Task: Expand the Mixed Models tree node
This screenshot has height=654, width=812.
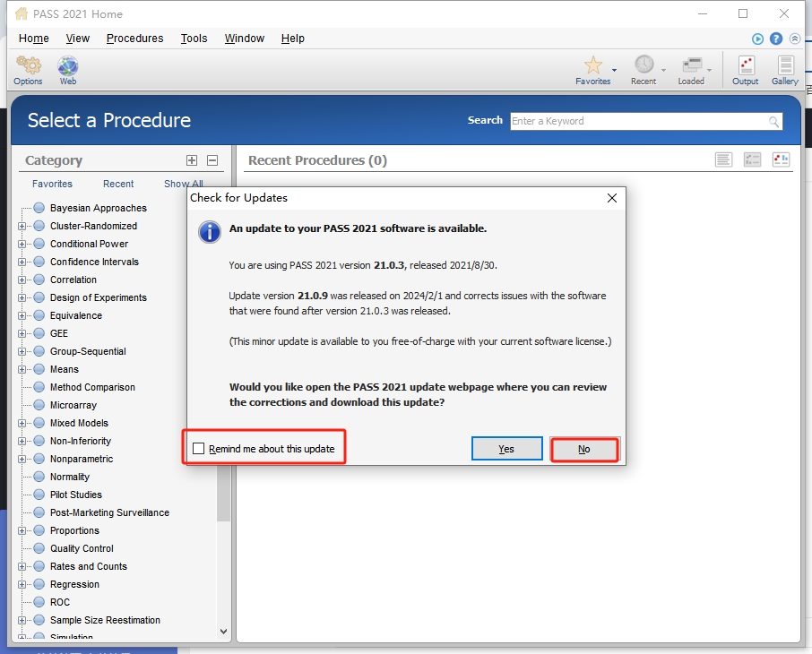Action: tap(22, 423)
